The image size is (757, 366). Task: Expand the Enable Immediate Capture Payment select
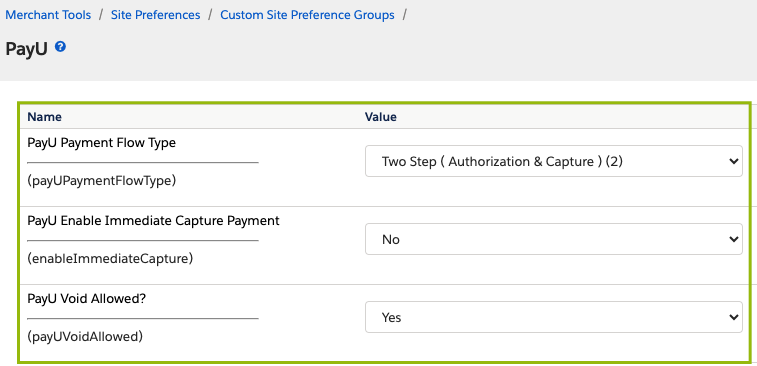click(554, 239)
